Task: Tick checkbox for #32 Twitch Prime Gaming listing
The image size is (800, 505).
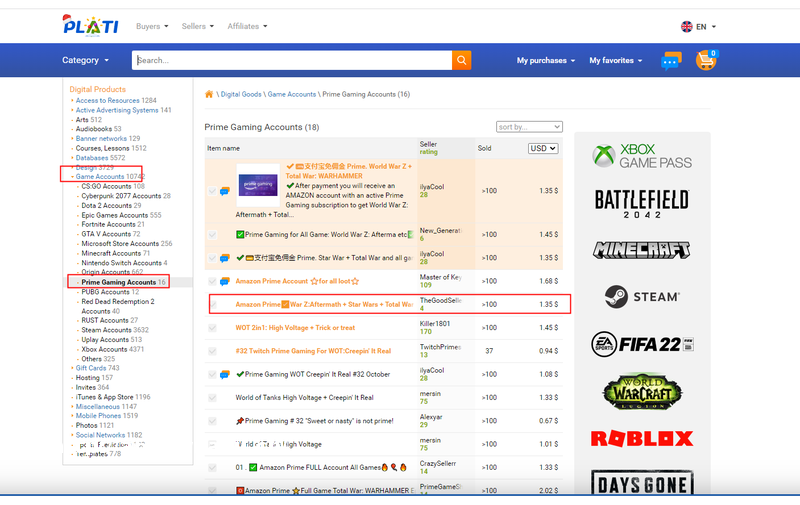Action: pyautogui.click(x=212, y=351)
